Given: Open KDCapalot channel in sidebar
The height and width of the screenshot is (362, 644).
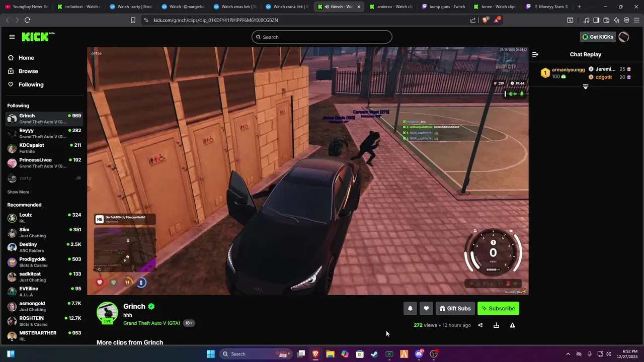Looking at the screenshot, I should (x=44, y=148).
